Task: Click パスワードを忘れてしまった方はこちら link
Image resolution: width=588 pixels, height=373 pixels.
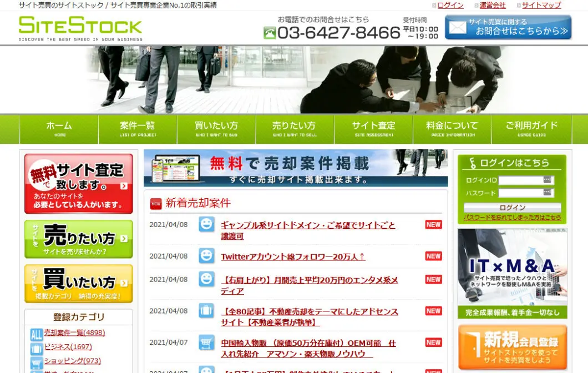Action: tap(512, 218)
